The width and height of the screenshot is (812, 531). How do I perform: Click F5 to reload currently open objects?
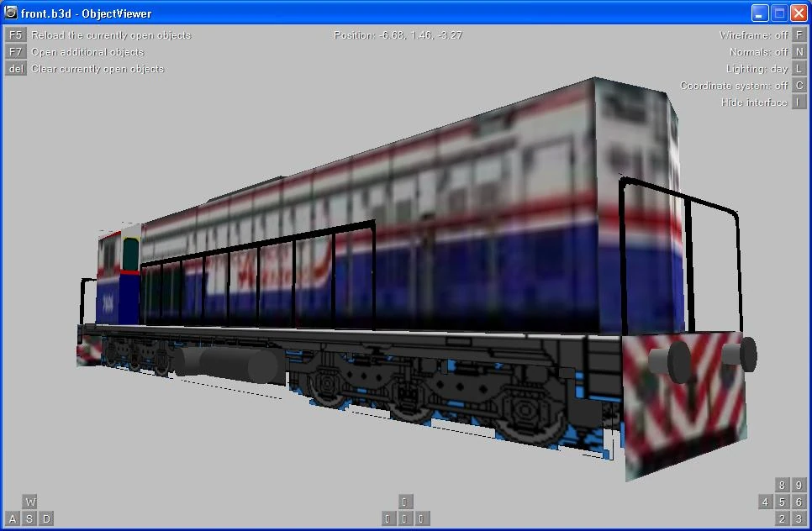[14, 35]
